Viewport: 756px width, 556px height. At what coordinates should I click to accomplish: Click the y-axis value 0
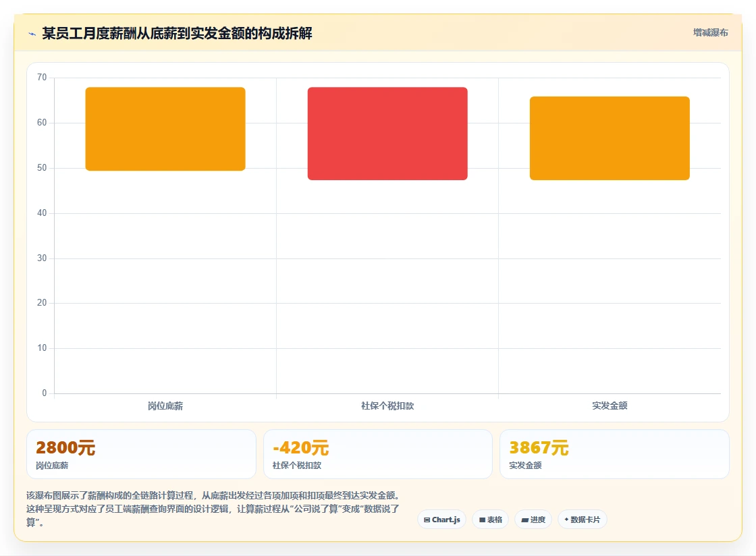tap(45, 393)
